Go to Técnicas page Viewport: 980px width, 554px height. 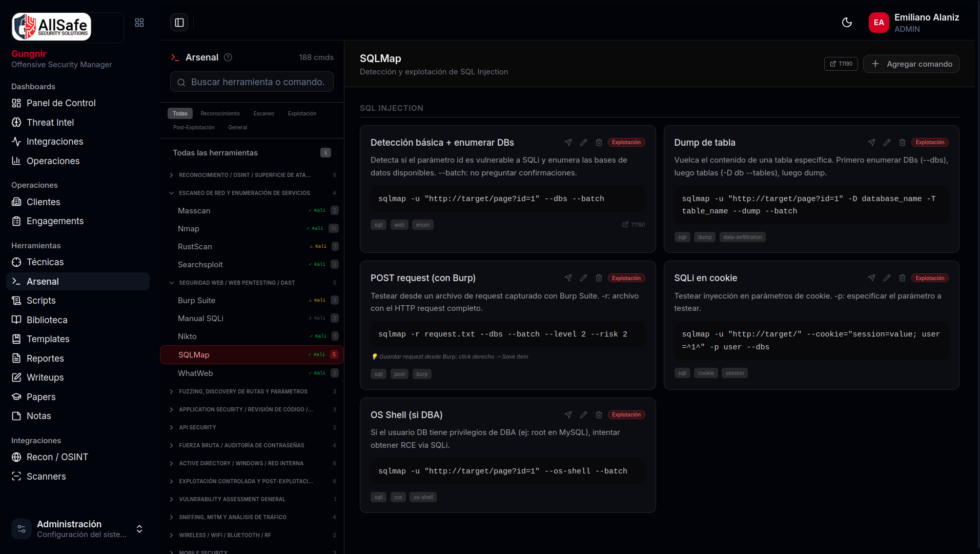point(78,262)
